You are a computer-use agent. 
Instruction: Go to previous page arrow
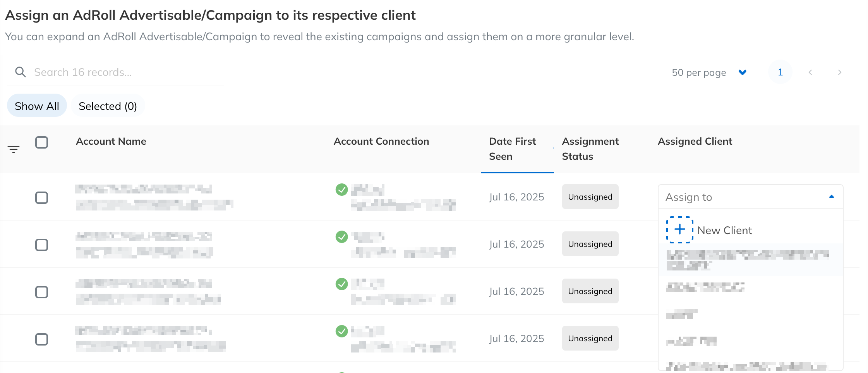pos(810,72)
